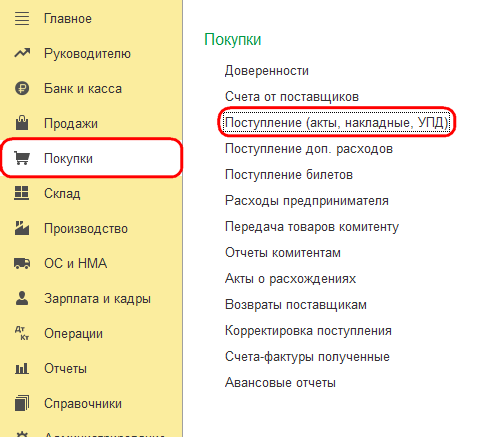Open Передача товаров комитенту
Viewport: 485px width, 437px height.
point(312,227)
